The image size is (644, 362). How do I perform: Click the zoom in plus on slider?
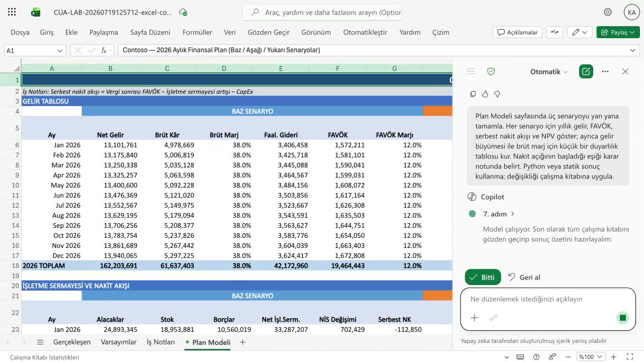pyautogui.click(x=613, y=357)
